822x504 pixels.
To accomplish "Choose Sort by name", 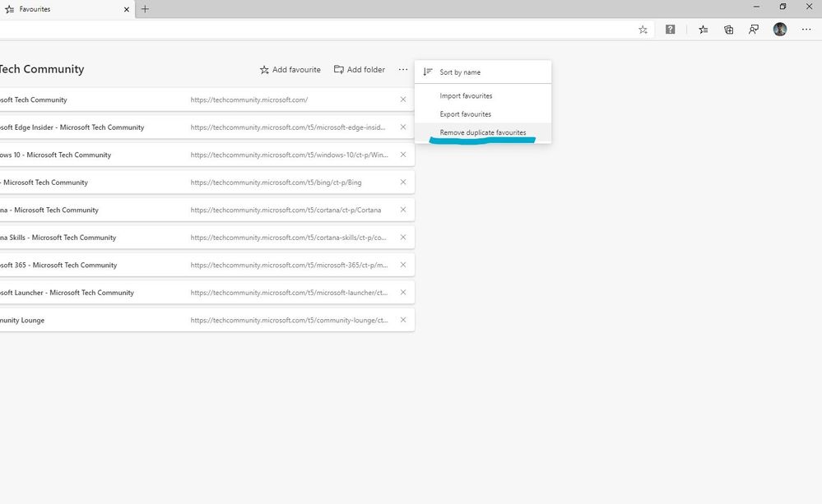I will [483, 72].
